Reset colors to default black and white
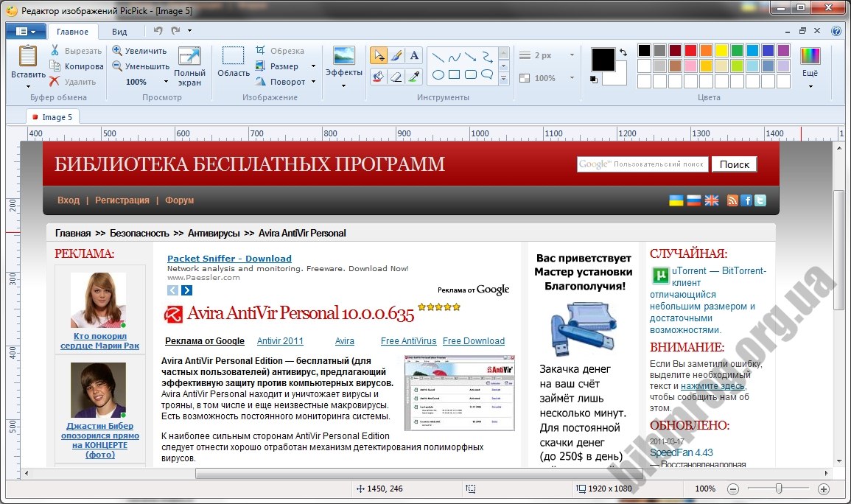This screenshot has height=504, width=851. [x=595, y=80]
